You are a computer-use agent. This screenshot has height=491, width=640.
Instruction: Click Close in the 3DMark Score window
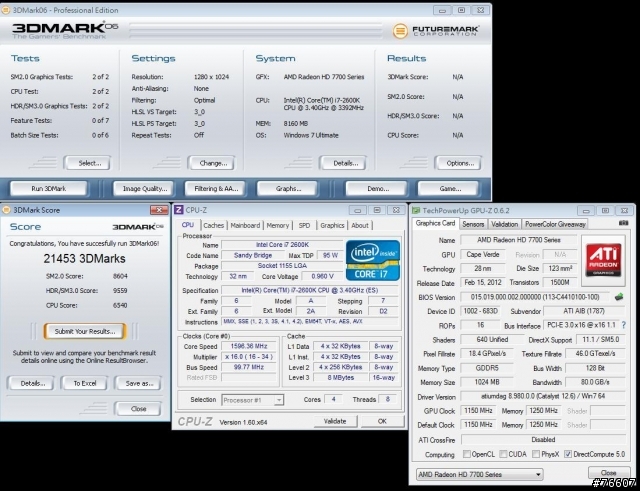pos(138,409)
